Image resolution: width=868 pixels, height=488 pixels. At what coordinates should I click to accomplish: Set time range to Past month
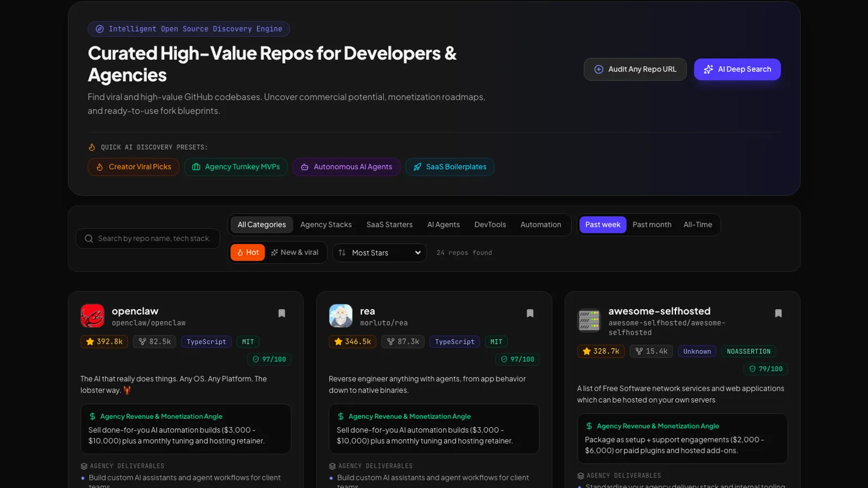click(652, 224)
